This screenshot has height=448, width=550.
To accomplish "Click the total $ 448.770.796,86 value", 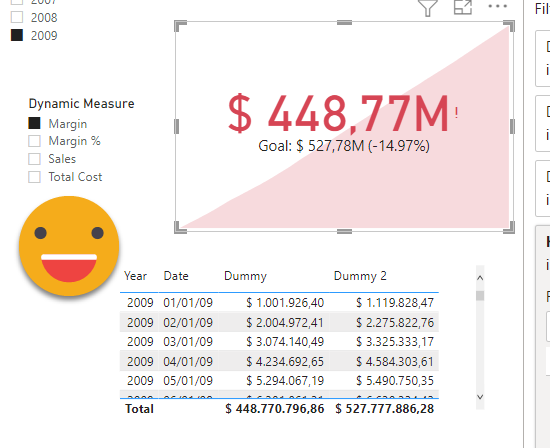I will click(x=275, y=409).
